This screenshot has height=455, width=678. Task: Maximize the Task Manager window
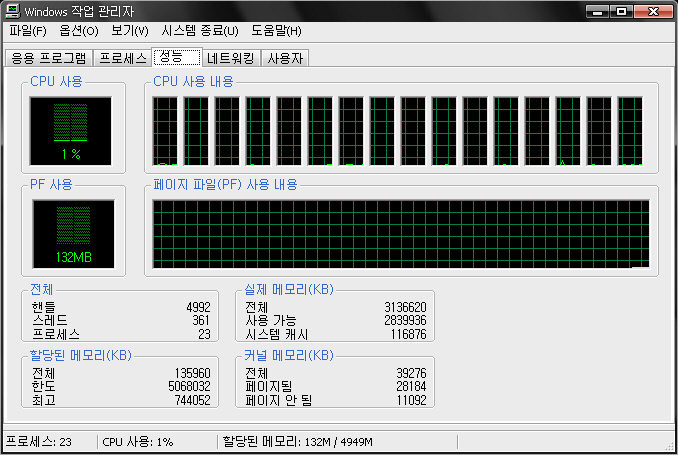(x=621, y=12)
